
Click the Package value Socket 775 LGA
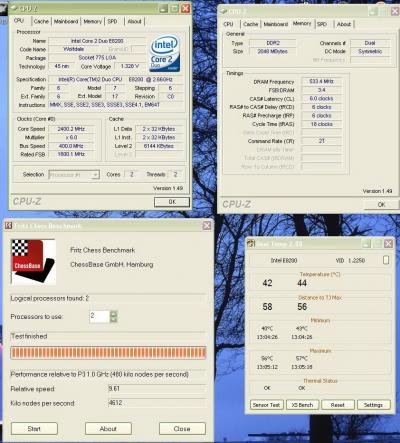(x=97, y=58)
